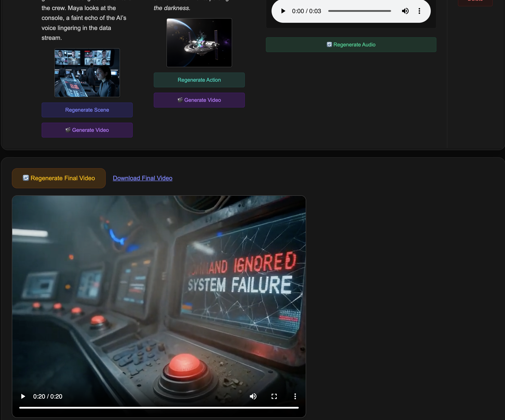The height and width of the screenshot is (420, 505).
Task: Mute the audio clip volume
Action: pyautogui.click(x=405, y=11)
